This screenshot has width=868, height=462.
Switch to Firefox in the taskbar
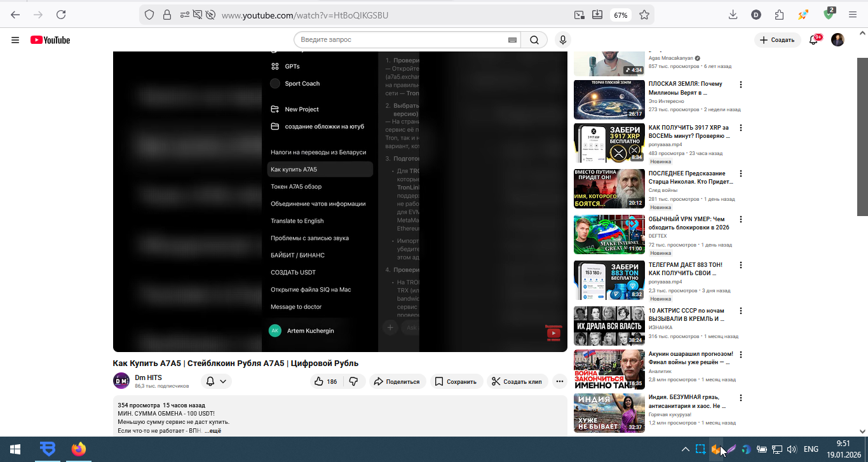coord(78,449)
